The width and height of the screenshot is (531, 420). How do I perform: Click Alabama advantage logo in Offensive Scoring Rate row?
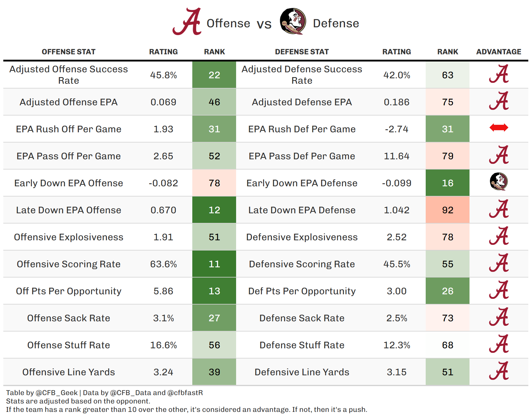(x=499, y=263)
